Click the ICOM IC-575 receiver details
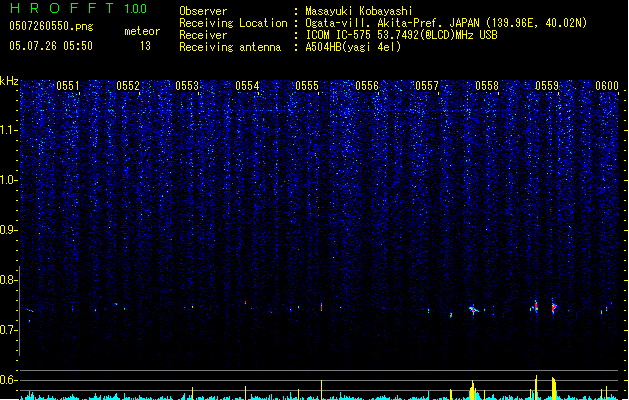Viewport: 629px width, 400px height. tap(401, 35)
